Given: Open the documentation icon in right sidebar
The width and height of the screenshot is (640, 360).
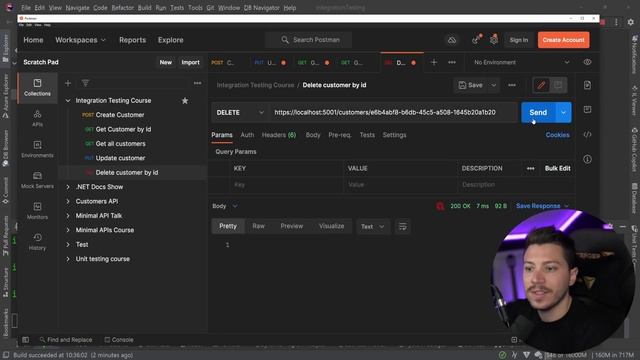Looking at the screenshot, I should pyautogui.click(x=587, y=85).
